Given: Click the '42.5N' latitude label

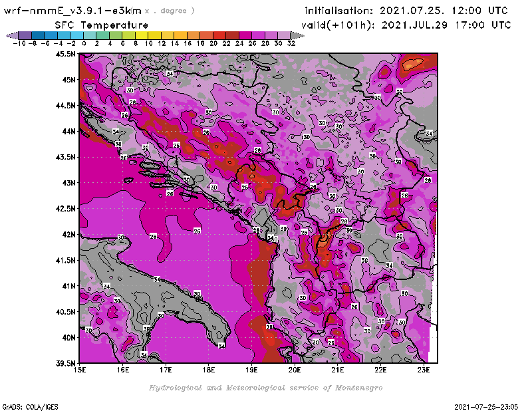Looking at the screenshot, I should (65, 209).
